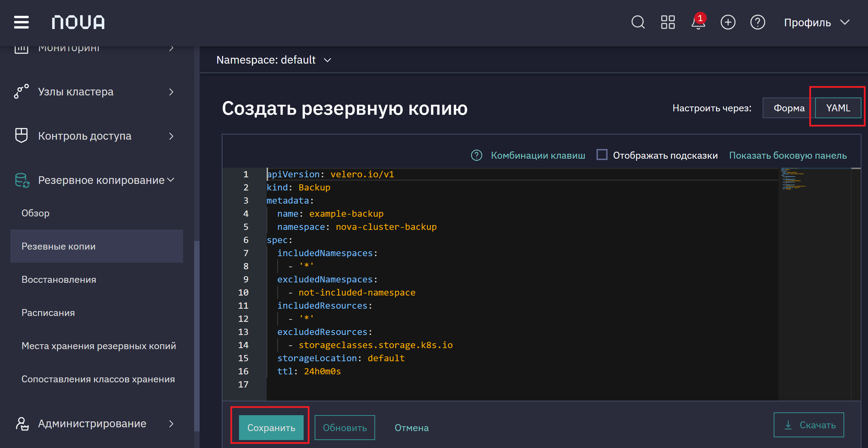Image resolution: width=868 pixels, height=448 pixels.
Task: Expand the Мониторинг section chevron
Action: point(171,49)
